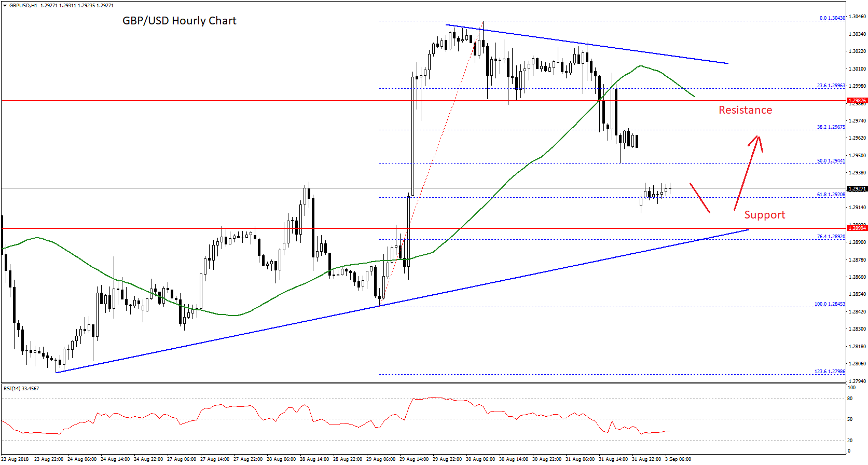Image resolution: width=868 pixels, height=465 pixels.
Task: Click the 1.28994 support price tag
Action: tap(857, 228)
